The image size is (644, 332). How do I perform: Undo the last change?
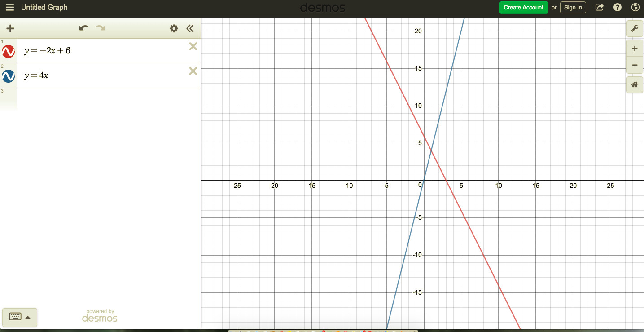click(84, 28)
